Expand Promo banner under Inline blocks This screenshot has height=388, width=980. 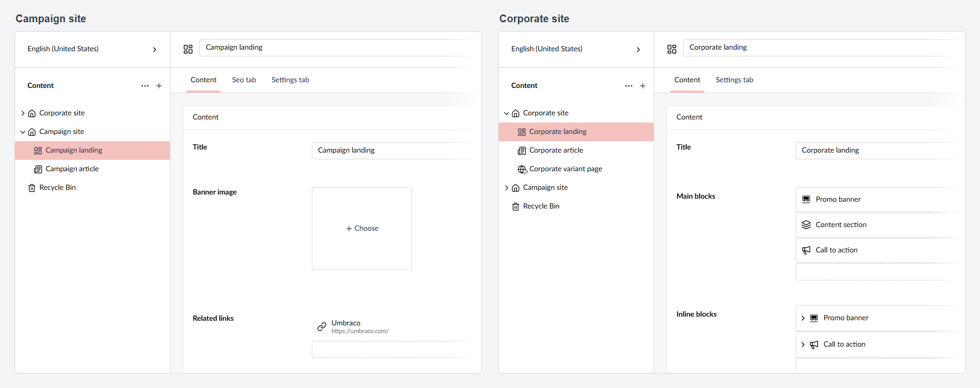coord(803,318)
